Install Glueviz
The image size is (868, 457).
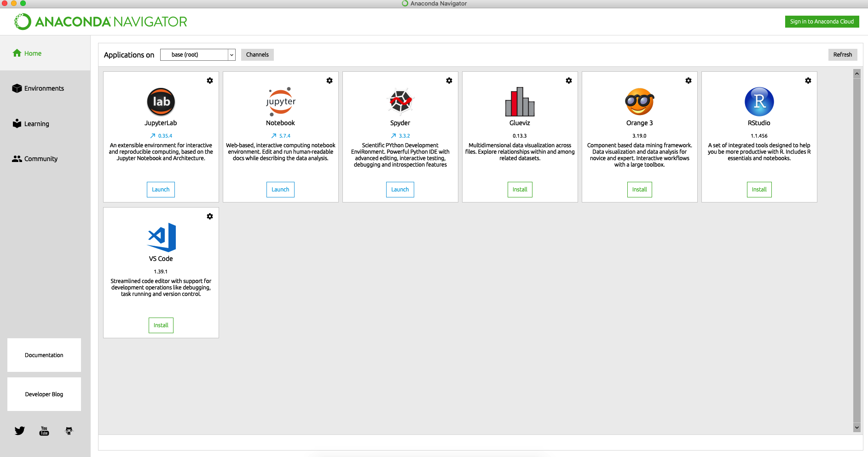(x=520, y=190)
